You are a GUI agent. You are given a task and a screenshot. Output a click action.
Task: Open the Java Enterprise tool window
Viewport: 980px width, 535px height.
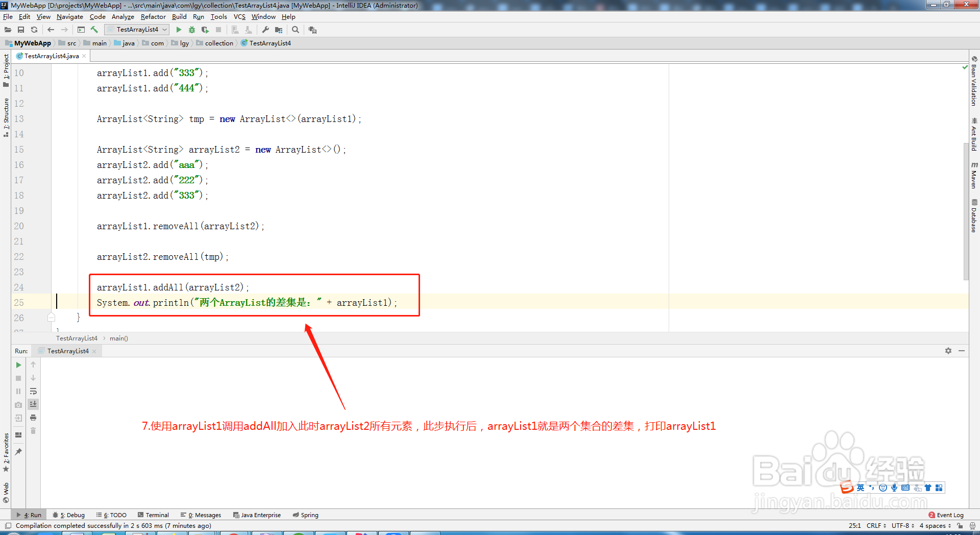coord(257,515)
